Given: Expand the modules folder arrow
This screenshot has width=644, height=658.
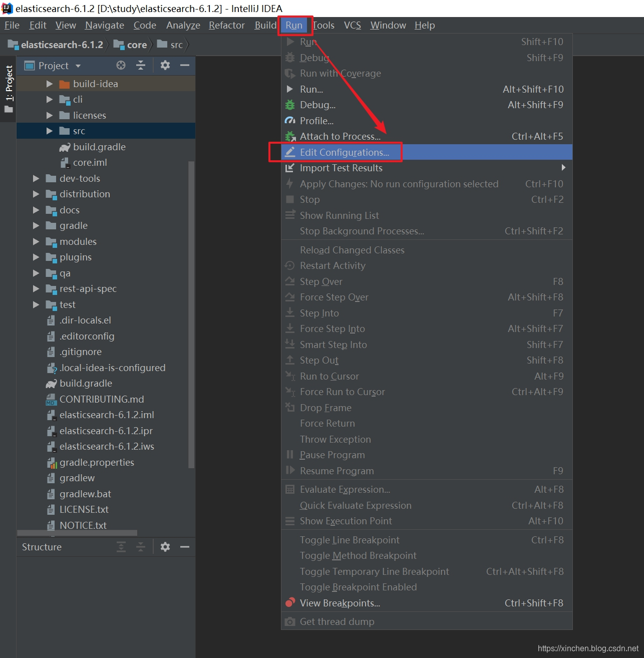Looking at the screenshot, I should click(x=36, y=241).
